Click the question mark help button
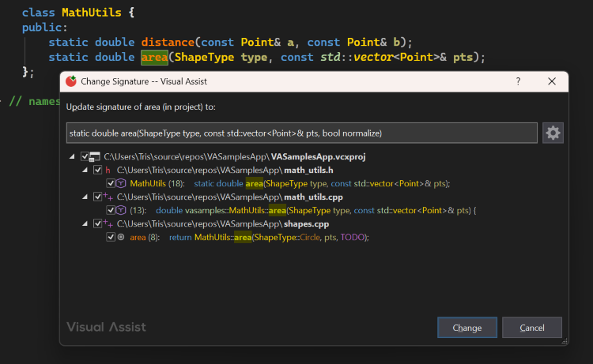The image size is (593, 364). pos(518,81)
